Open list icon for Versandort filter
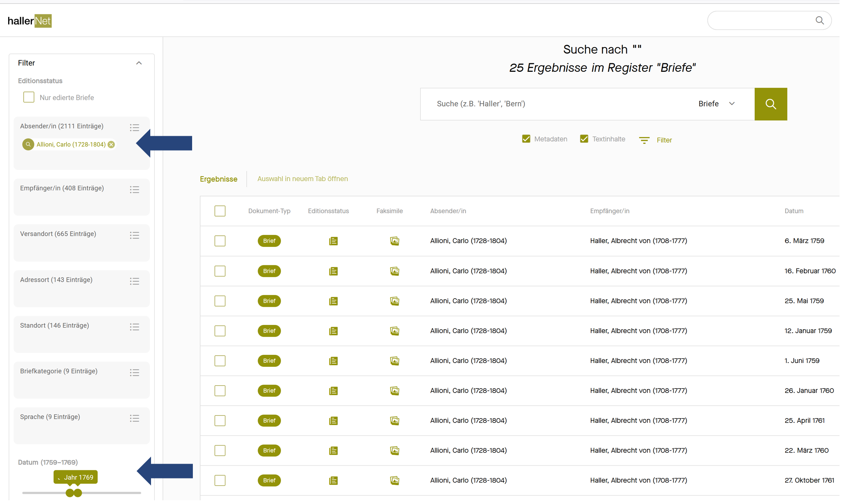841x504 pixels. [x=134, y=235]
